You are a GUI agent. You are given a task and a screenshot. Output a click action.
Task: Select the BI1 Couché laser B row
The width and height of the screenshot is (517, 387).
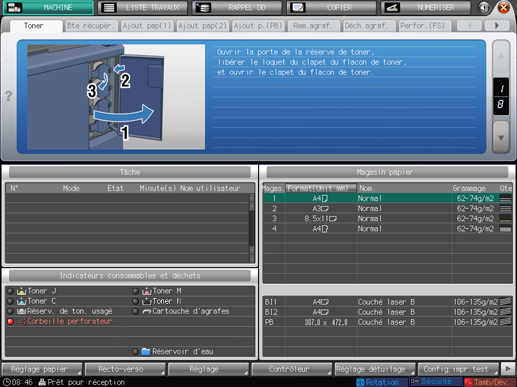[388, 302]
